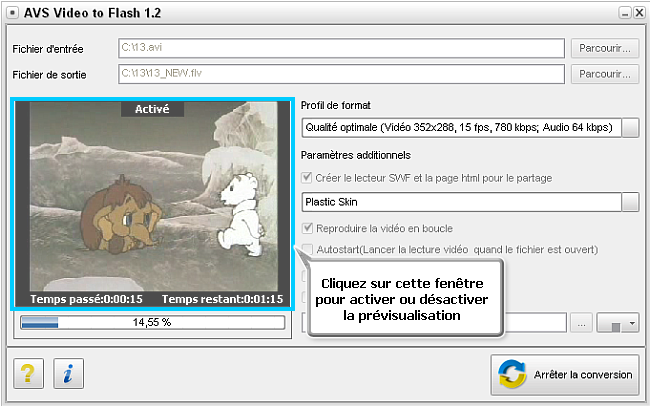Click the Temps passé:0:00:15 text
Viewport: 650px width, 406px height.
pos(86,299)
